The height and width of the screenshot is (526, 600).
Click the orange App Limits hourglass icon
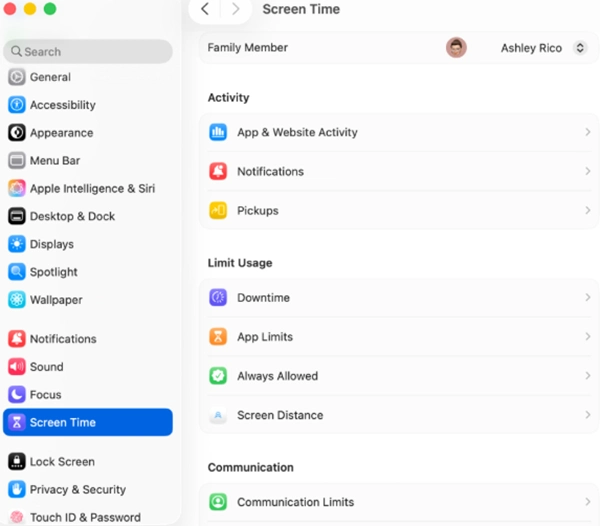click(x=218, y=337)
